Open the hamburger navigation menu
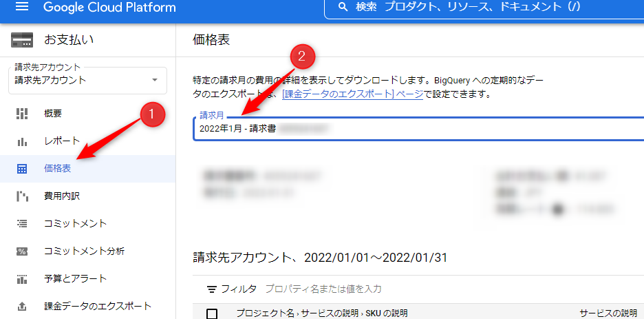 tap(22, 7)
